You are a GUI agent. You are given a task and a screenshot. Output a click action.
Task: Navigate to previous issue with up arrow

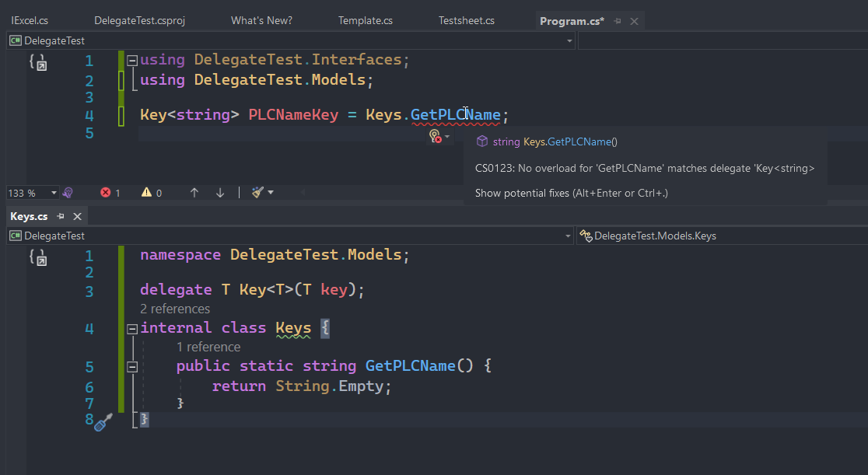(x=194, y=193)
